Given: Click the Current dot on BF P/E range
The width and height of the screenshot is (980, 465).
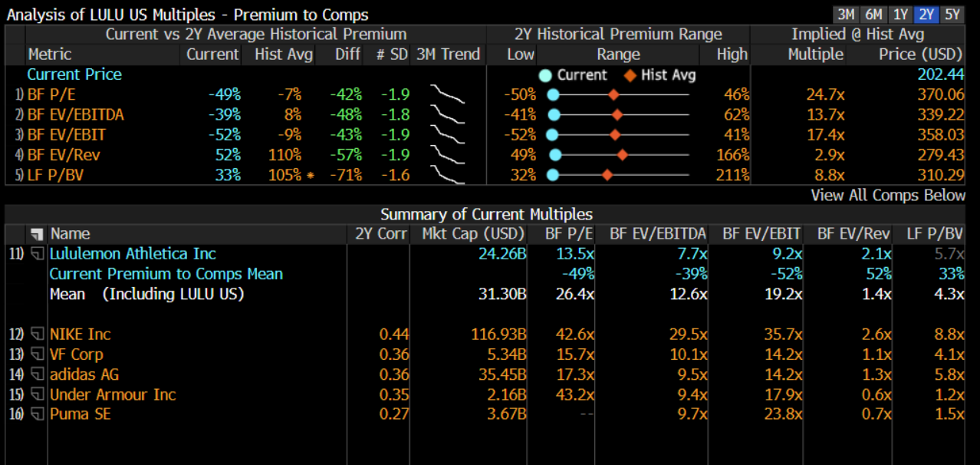Looking at the screenshot, I should pyautogui.click(x=553, y=95).
